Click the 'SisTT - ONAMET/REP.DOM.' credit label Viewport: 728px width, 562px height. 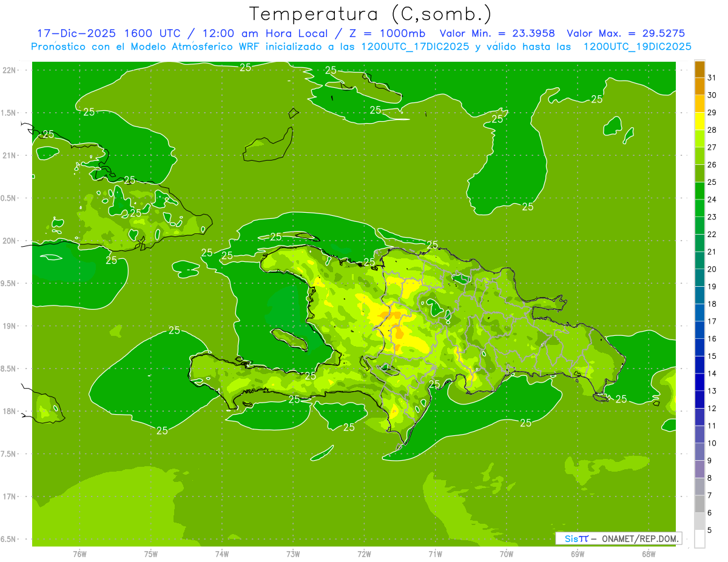coord(619,538)
